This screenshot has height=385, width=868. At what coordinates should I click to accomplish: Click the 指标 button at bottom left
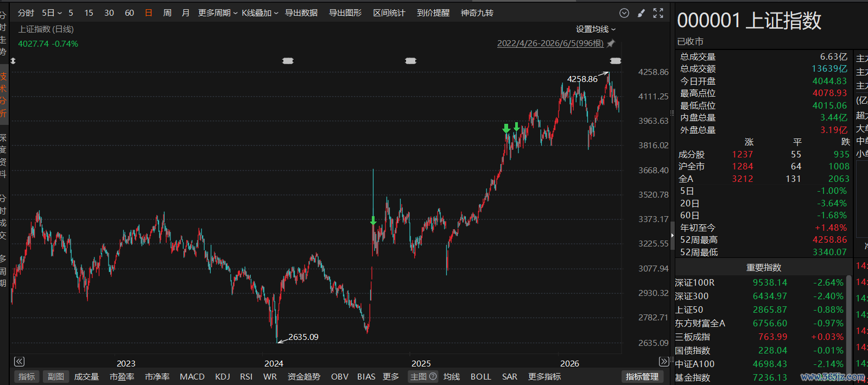pos(27,377)
